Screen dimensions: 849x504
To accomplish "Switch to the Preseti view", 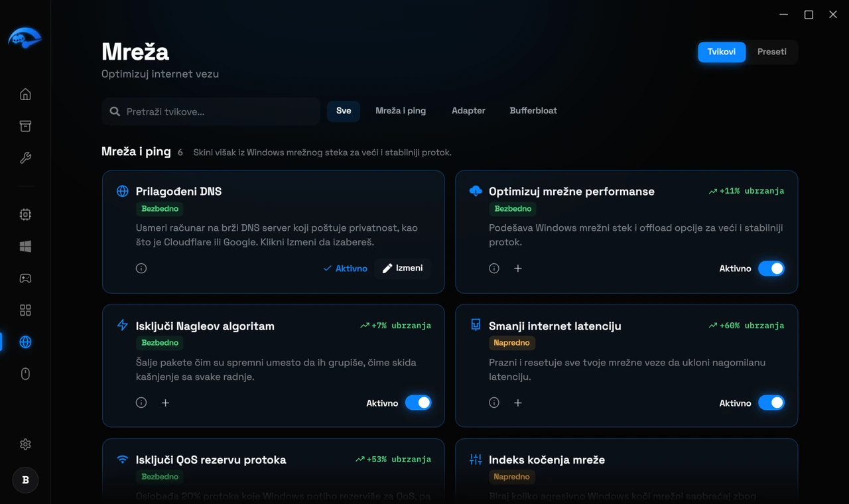I will [x=772, y=52].
